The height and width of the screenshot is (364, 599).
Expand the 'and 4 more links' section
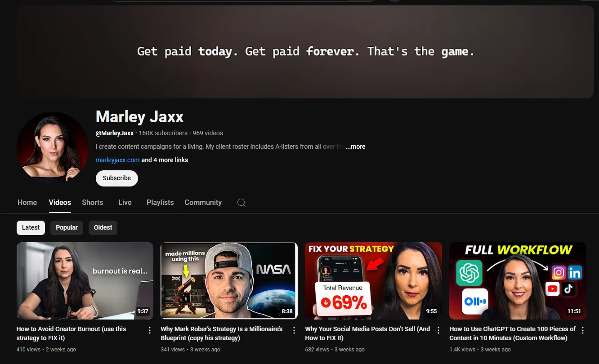(x=165, y=160)
